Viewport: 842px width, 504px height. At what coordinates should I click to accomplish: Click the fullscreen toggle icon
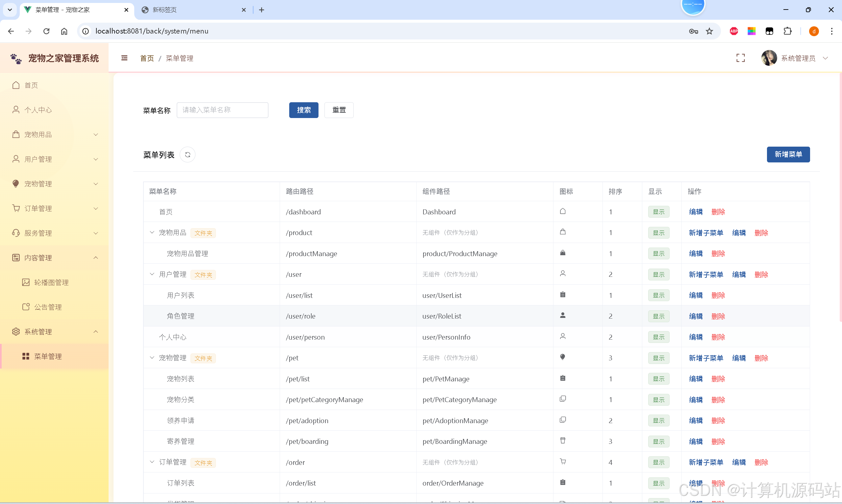740,58
